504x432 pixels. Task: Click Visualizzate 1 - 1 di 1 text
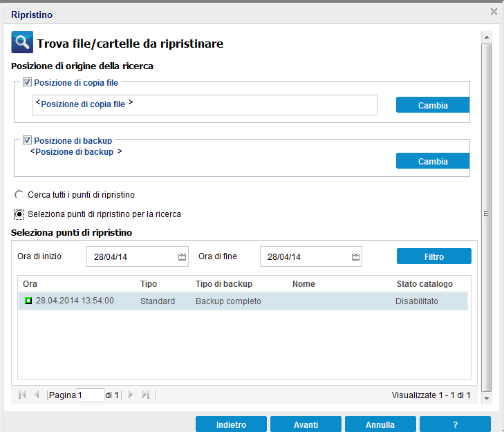pyautogui.click(x=431, y=395)
